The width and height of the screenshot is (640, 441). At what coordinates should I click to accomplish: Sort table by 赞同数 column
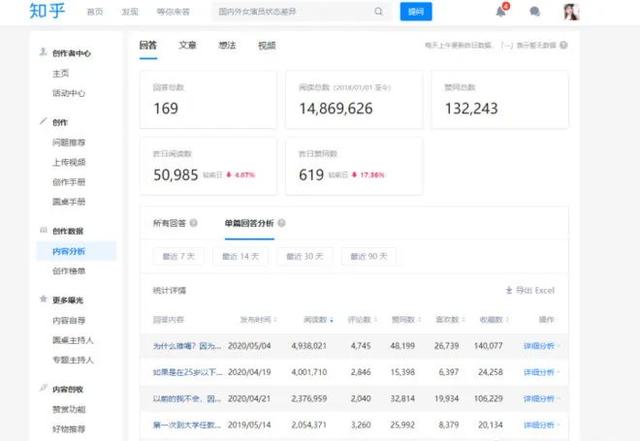coord(406,320)
